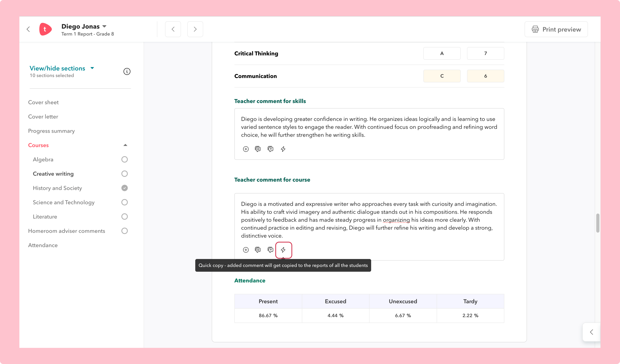Click the Excused attendance column header
The image size is (620, 364).
click(x=336, y=301)
